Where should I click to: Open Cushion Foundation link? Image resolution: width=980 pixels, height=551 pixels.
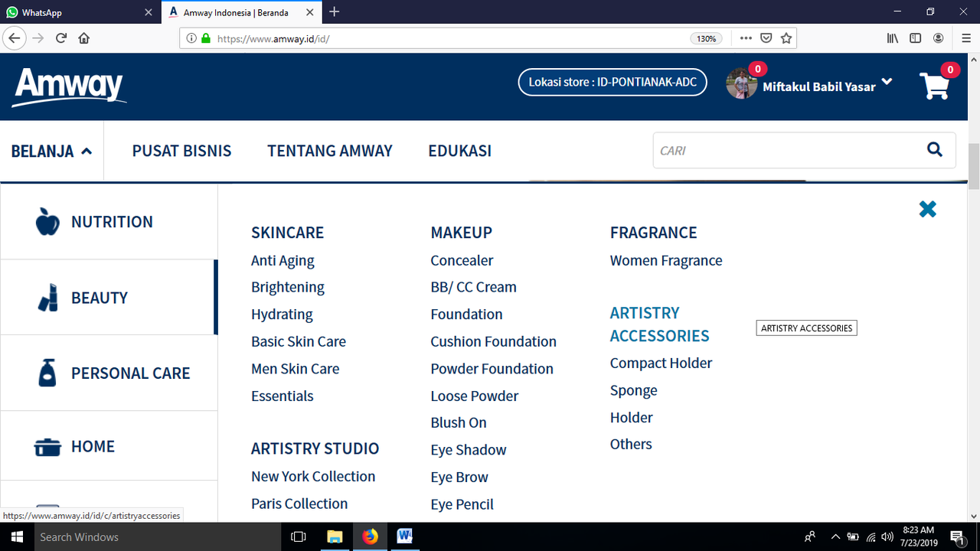[493, 341]
